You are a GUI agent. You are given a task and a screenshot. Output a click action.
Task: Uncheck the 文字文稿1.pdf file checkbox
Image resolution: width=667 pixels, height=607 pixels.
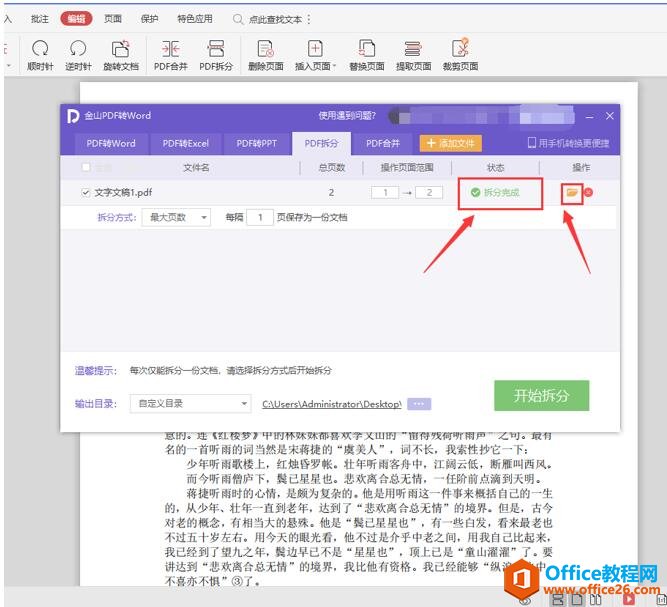click(x=86, y=193)
